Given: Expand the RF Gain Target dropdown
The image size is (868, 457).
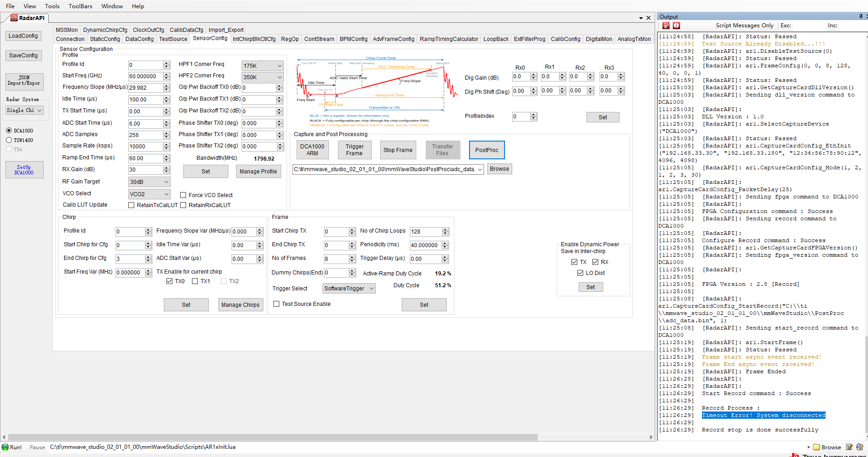Looking at the screenshot, I should pyautogui.click(x=149, y=182).
